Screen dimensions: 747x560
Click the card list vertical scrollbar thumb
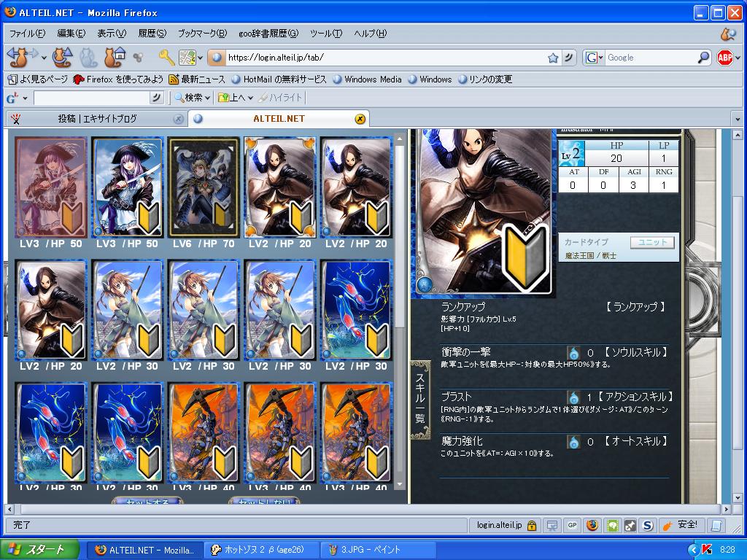point(400,236)
